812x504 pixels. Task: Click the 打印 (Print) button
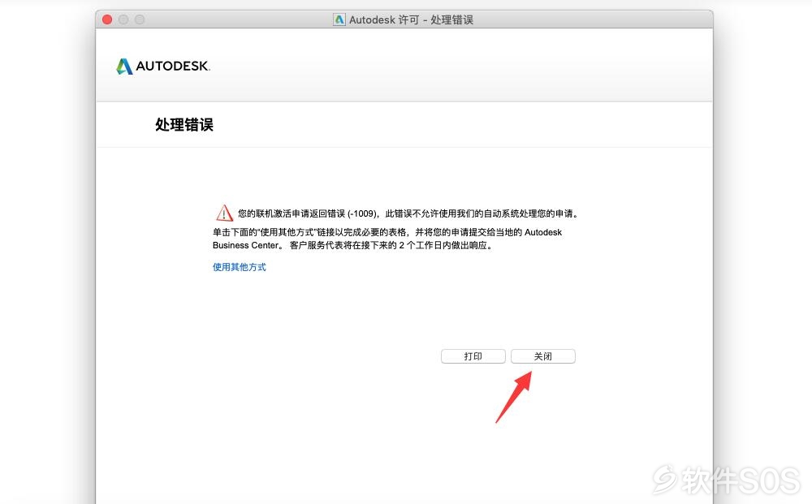(x=473, y=356)
